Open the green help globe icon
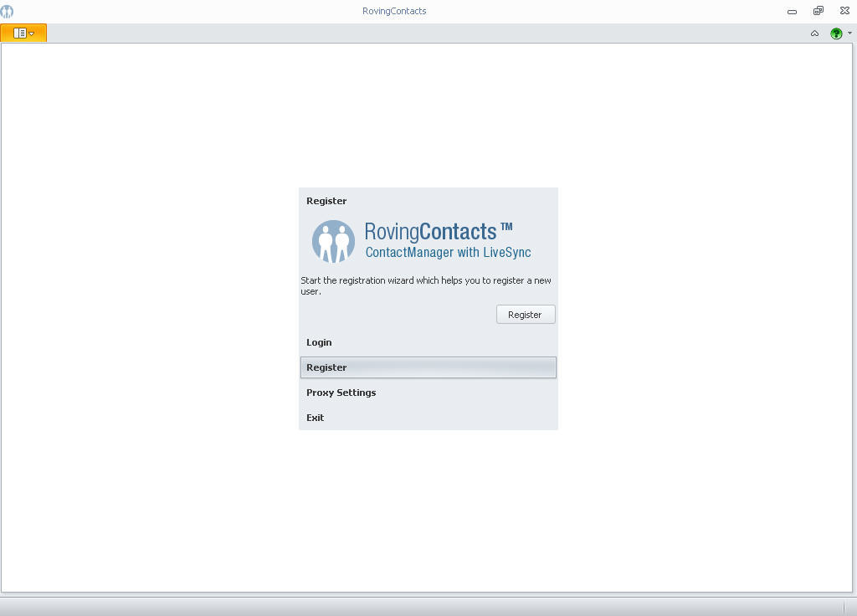Screen dimensions: 857x616 tap(836, 33)
